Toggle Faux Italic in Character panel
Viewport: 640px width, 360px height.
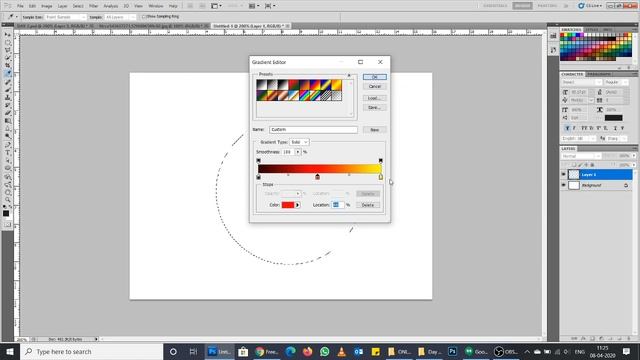[x=574, y=128]
